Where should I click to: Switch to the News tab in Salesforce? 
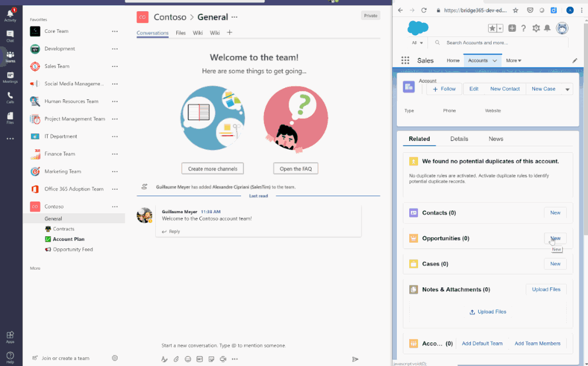tap(496, 139)
